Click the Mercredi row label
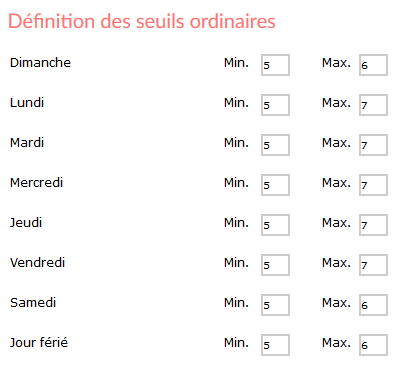Viewport: 401px width, 368px height. coord(36,183)
